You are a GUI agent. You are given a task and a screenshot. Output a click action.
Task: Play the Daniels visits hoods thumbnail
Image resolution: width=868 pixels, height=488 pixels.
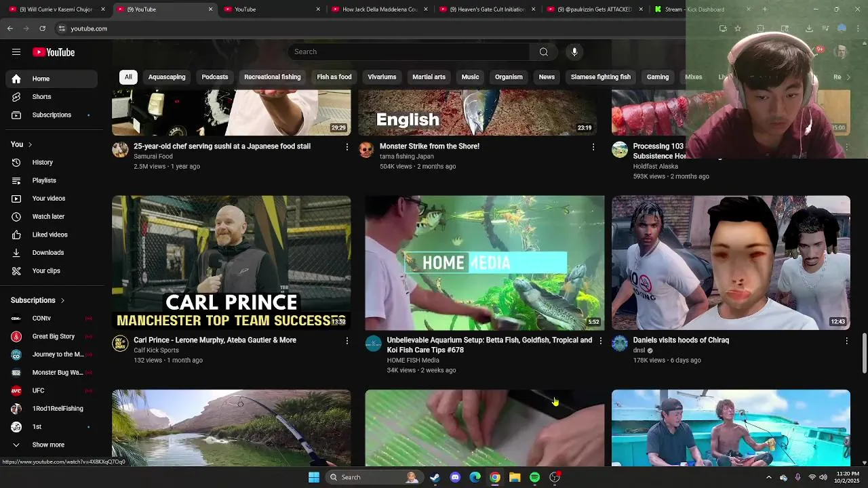click(731, 263)
